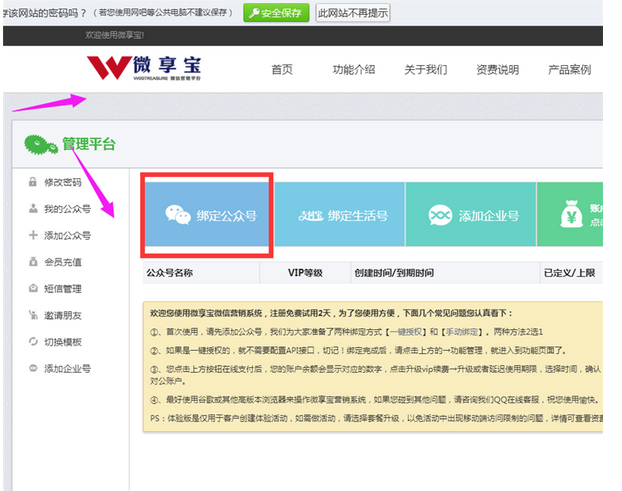The image size is (622, 491).
Task: Click the plus icon beside 添加公众号
Action: [x=33, y=235]
